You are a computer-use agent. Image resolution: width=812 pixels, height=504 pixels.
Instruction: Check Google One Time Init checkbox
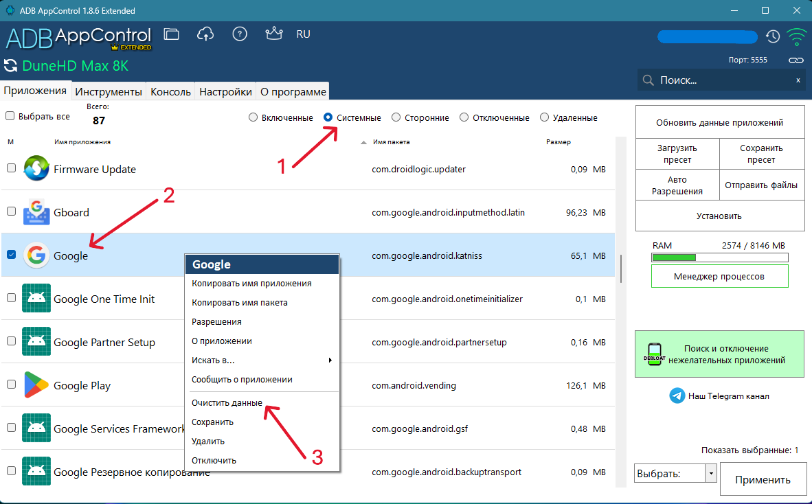[x=11, y=297]
